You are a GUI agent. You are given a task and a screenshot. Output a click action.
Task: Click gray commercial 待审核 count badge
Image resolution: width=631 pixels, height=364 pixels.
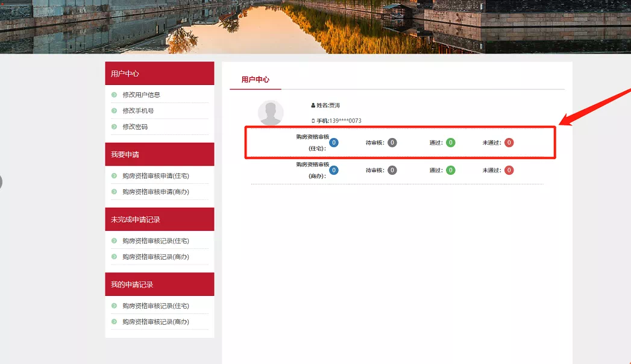click(x=392, y=171)
